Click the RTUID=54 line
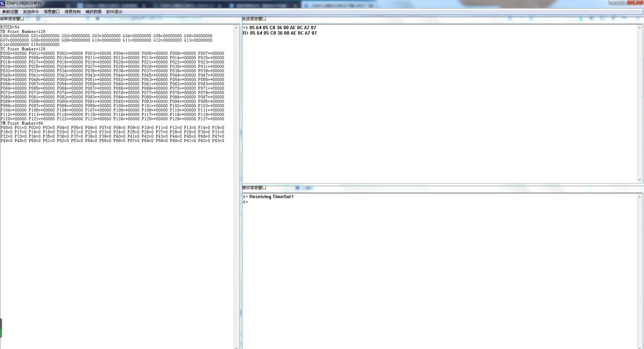The height and width of the screenshot is (349, 644). [10, 27]
